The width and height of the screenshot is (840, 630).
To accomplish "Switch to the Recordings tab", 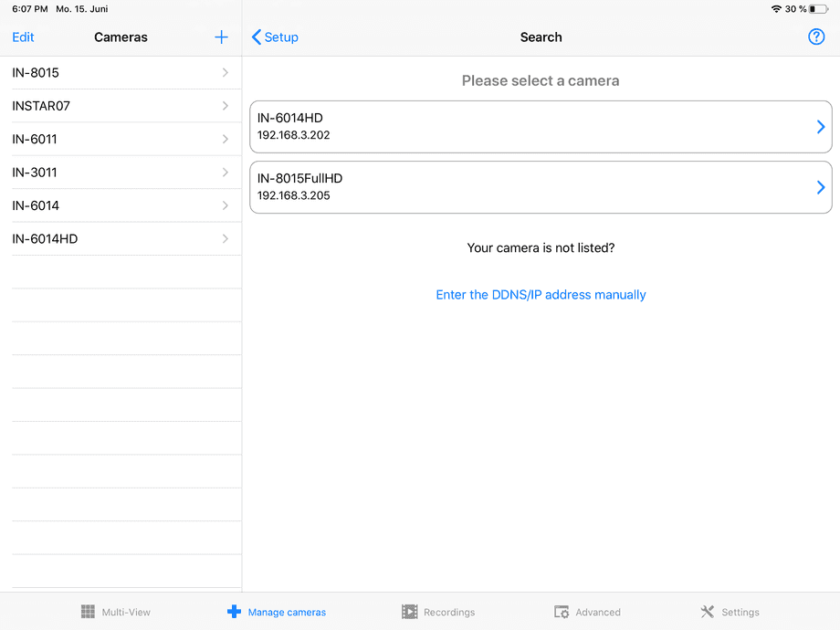I will click(x=438, y=612).
